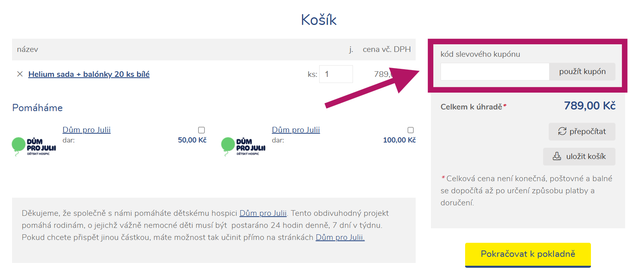Enable the 50,00 Kč donation checkbox
This screenshot has height=275, width=644.
(201, 130)
